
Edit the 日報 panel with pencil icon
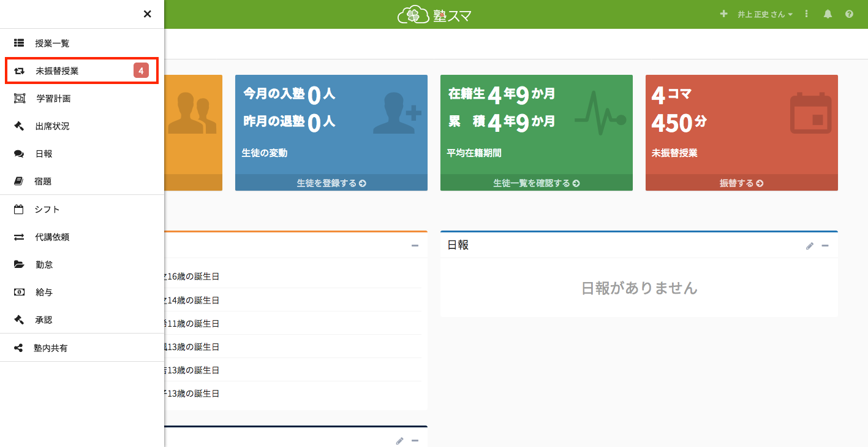pos(810,246)
